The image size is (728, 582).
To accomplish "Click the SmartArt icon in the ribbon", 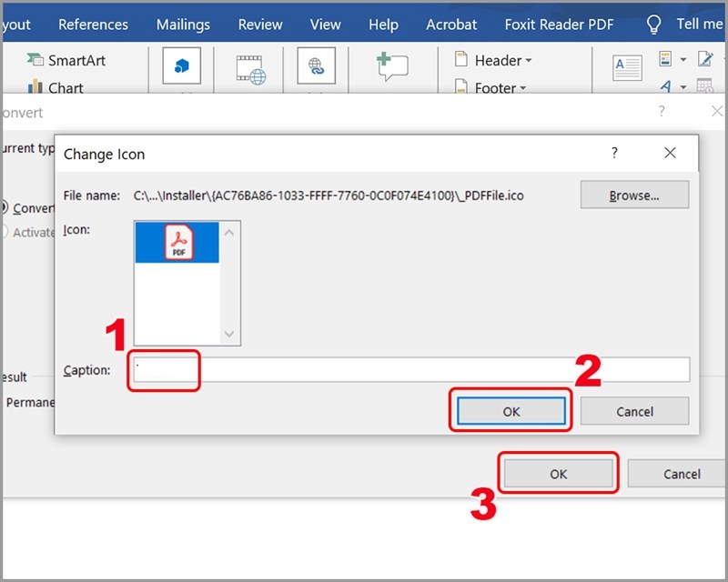I will [35, 60].
